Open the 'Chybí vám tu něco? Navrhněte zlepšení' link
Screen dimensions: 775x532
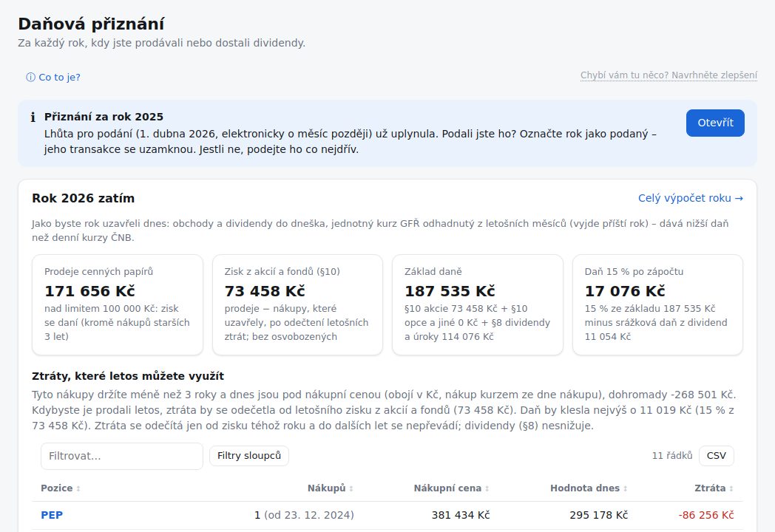(x=669, y=75)
